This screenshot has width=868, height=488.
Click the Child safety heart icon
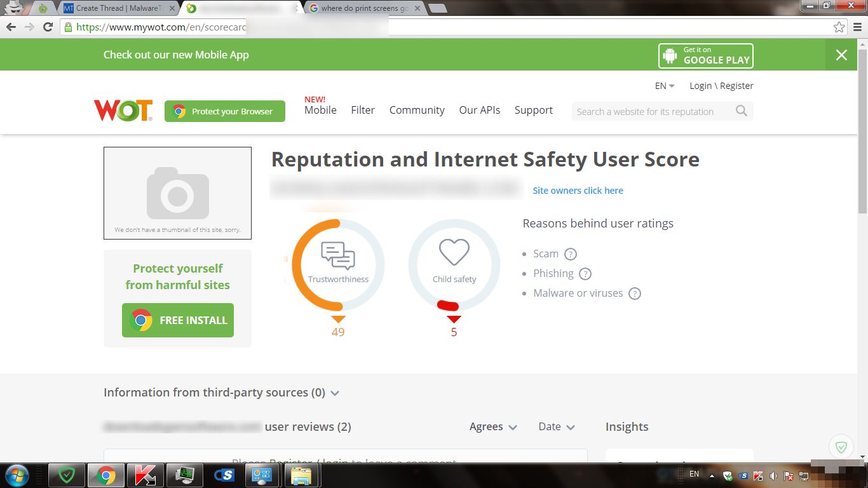[454, 252]
